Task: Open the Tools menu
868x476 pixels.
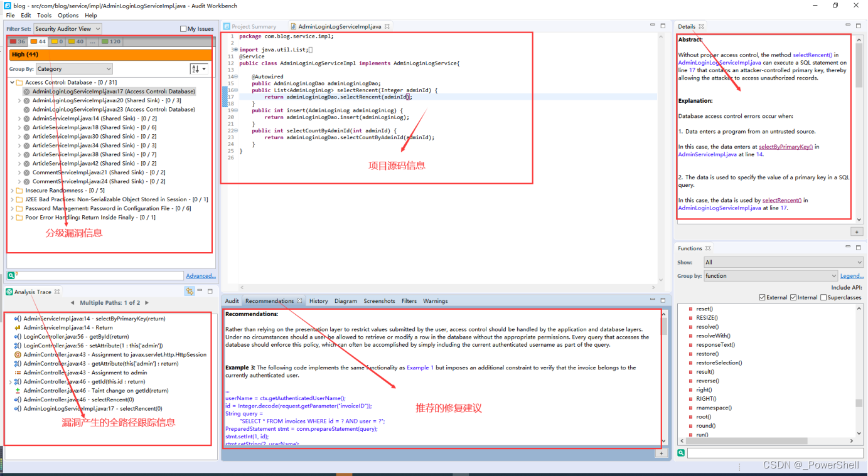Action: [44, 15]
